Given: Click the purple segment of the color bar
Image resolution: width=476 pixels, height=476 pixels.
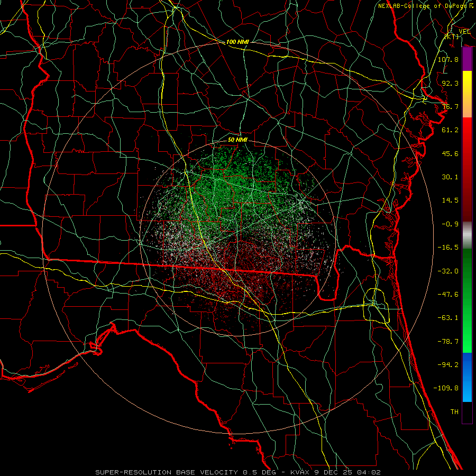Looking at the screenshot, I should coord(467,59).
